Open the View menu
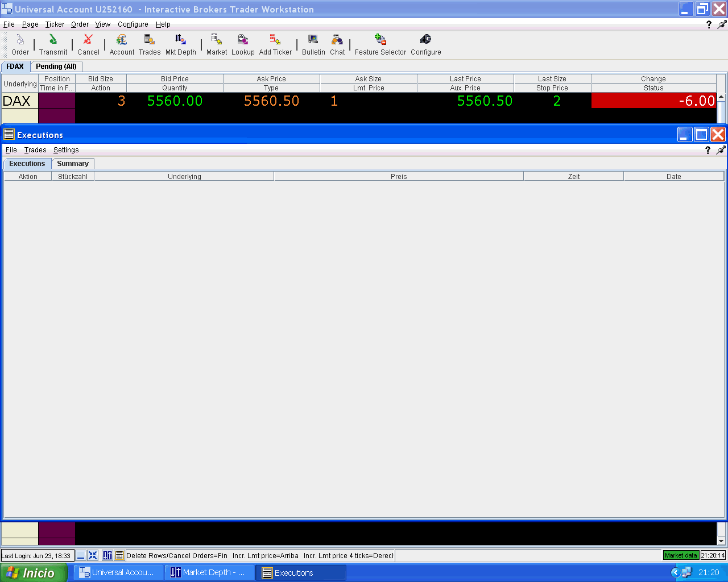This screenshot has width=728, height=582. coord(103,24)
